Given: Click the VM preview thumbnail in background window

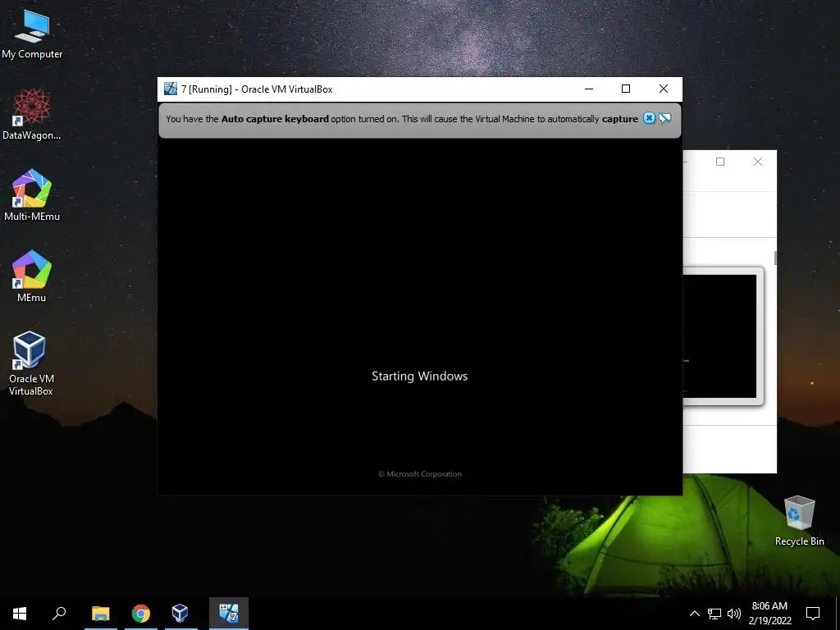Looking at the screenshot, I should 723,336.
